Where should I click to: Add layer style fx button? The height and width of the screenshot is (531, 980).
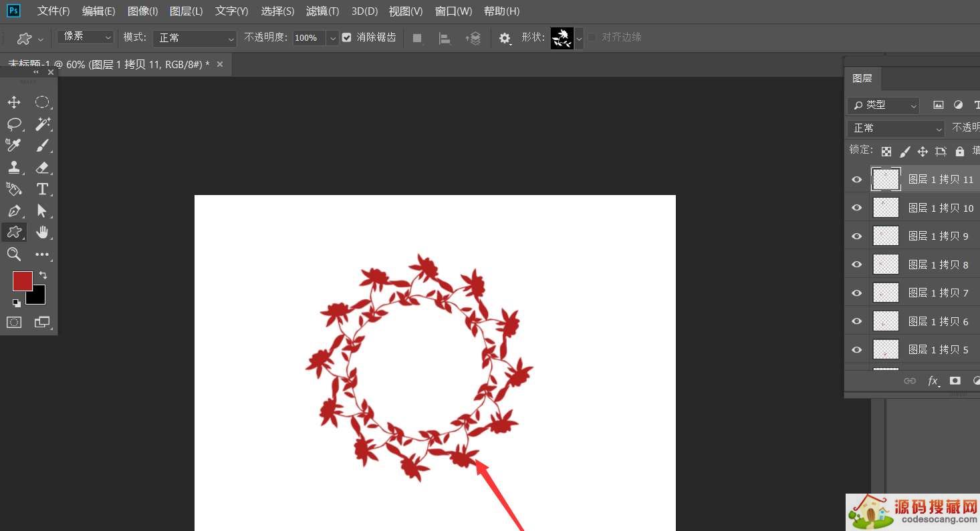pyautogui.click(x=933, y=381)
